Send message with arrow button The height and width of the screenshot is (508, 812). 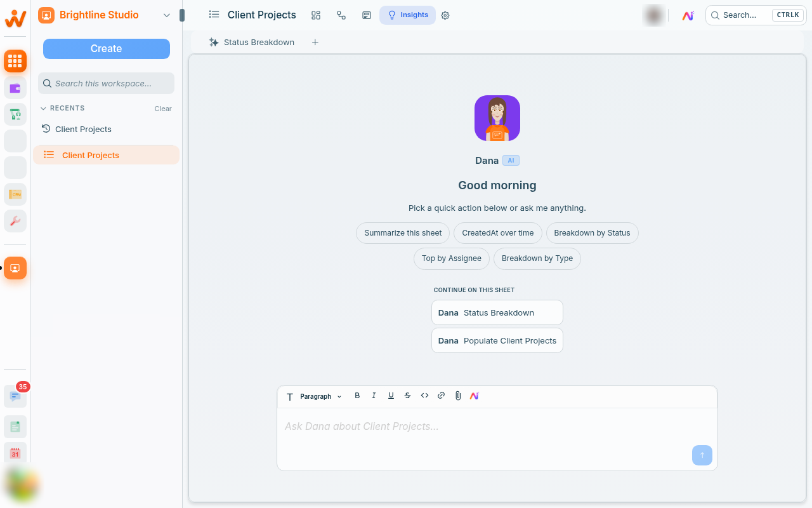[702, 455]
